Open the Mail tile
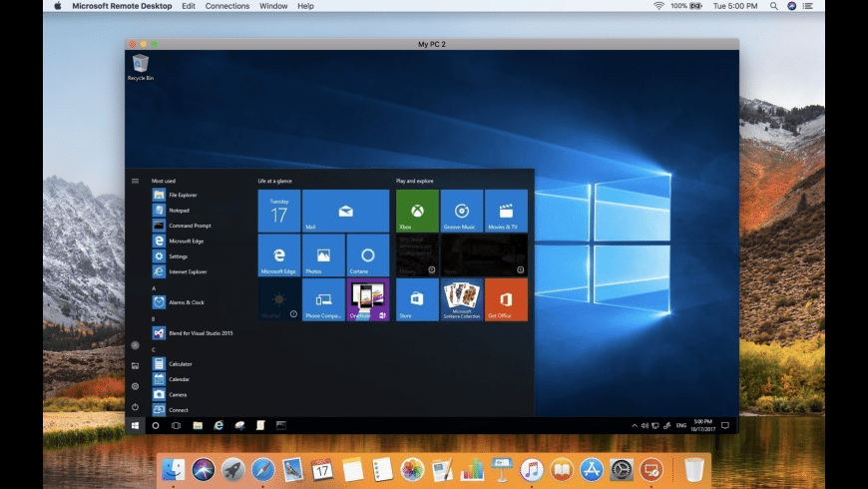The image size is (868, 489). [x=345, y=211]
